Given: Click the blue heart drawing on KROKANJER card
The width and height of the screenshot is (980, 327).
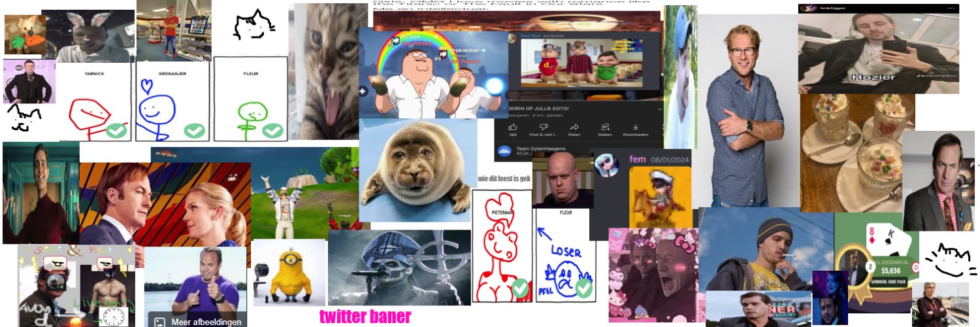Looking at the screenshot, I should click(148, 86).
